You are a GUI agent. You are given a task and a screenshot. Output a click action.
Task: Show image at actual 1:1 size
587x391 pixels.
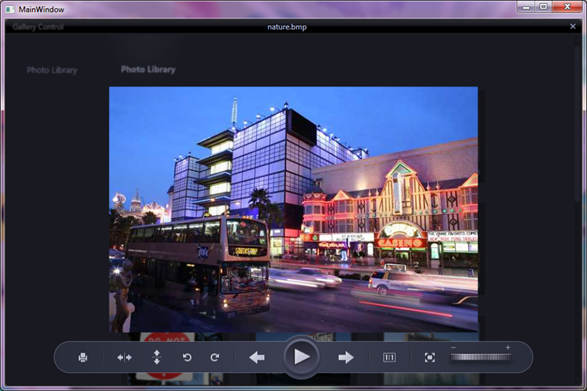coord(389,357)
